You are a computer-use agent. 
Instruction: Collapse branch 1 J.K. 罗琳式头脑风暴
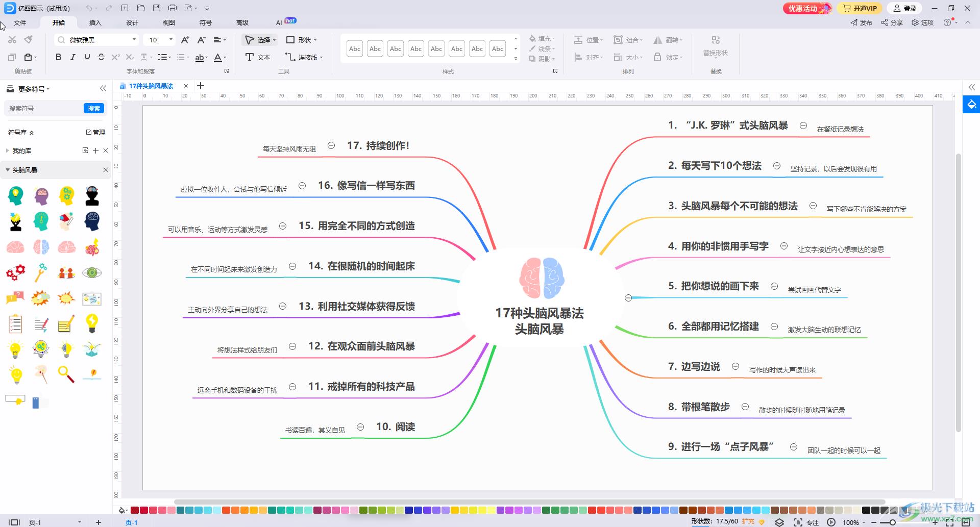803,126
